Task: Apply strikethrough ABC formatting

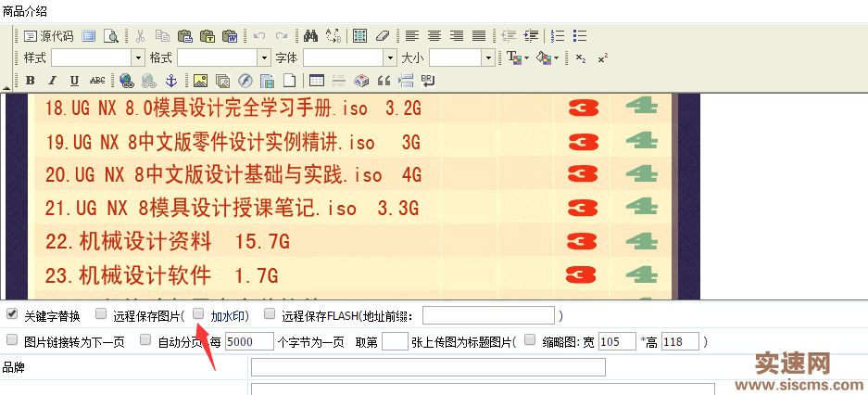Action: [x=97, y=81]
